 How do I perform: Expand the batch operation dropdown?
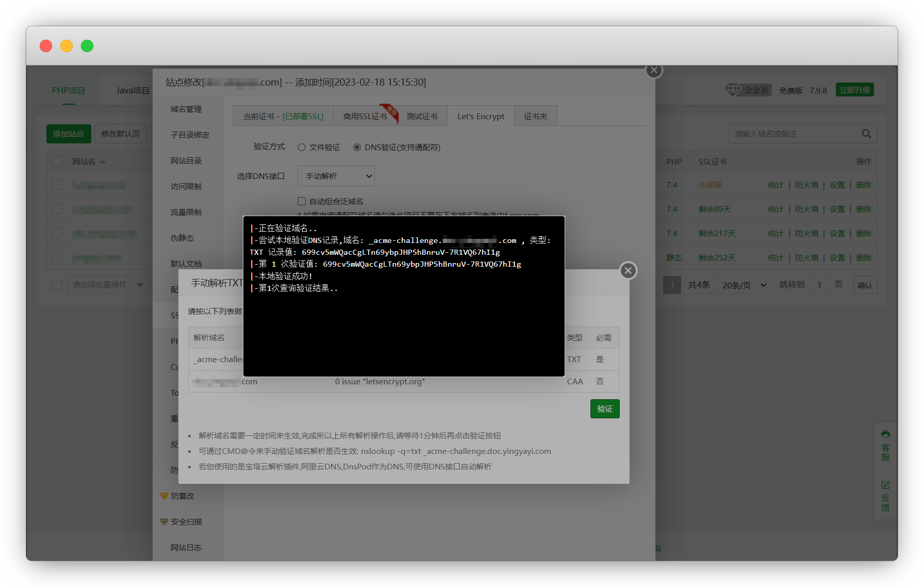(x=108, y=285)
